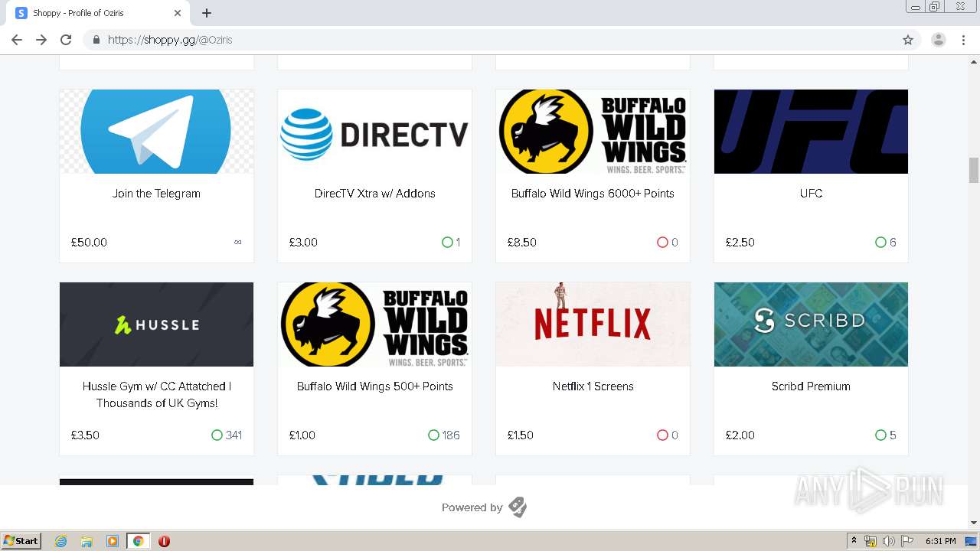View site security lock info
The width and height of the screenshot is (980, 551).
pyautogui.click(x=96, y=40)
